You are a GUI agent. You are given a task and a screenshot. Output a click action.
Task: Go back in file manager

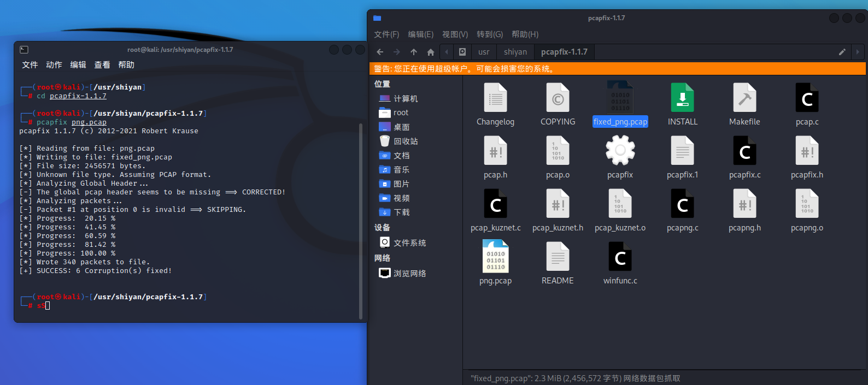pyautogui.click(x=380, y=52)
